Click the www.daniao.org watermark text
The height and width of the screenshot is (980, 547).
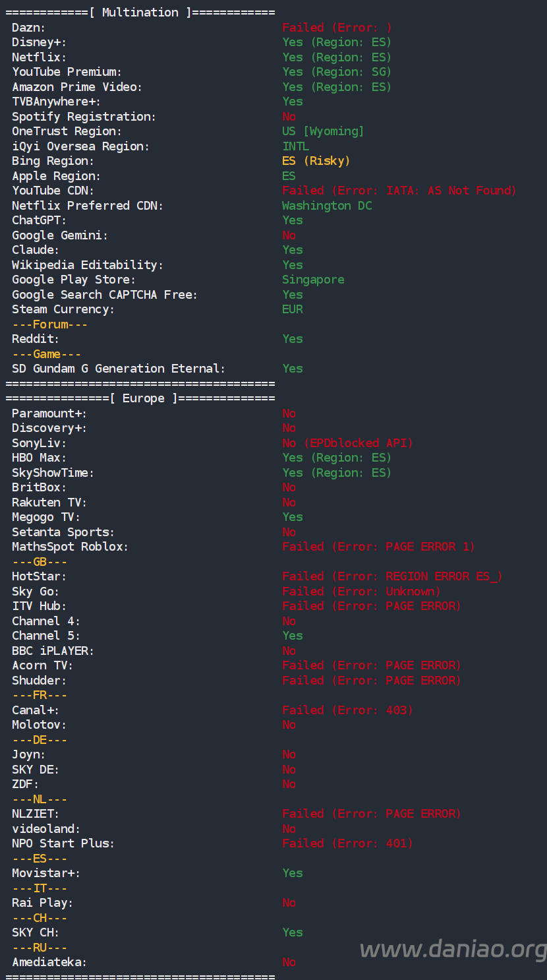[453, 949]
